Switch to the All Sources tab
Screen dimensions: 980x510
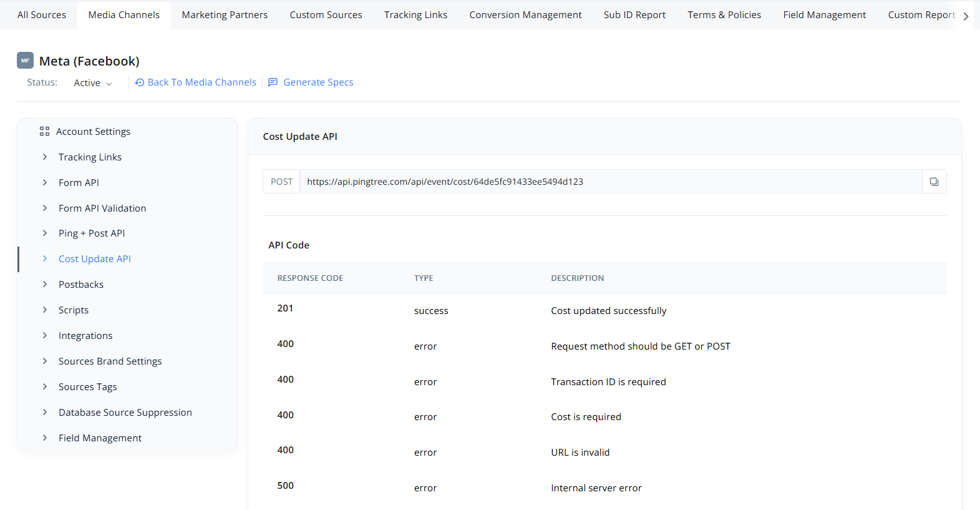point(42,15)
